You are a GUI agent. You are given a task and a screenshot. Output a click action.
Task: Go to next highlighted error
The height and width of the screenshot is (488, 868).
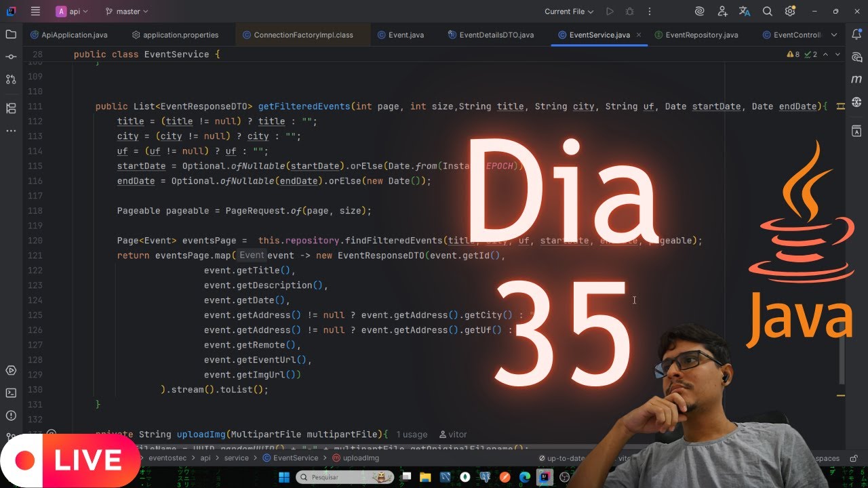click(x=838, y=54)
